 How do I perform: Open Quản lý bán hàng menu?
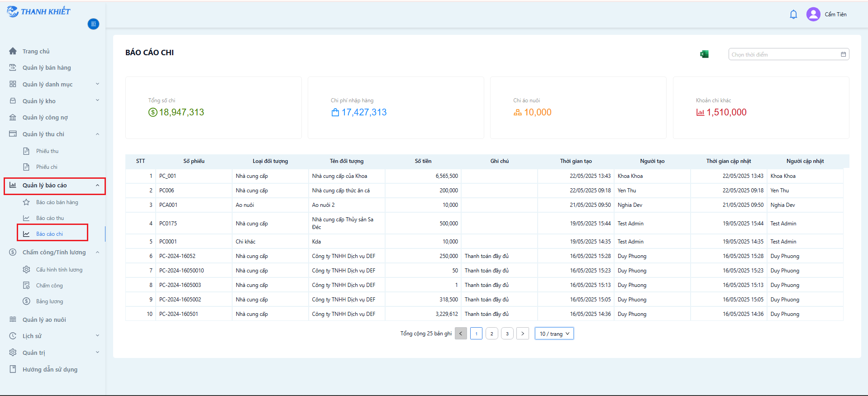[47, 67]
